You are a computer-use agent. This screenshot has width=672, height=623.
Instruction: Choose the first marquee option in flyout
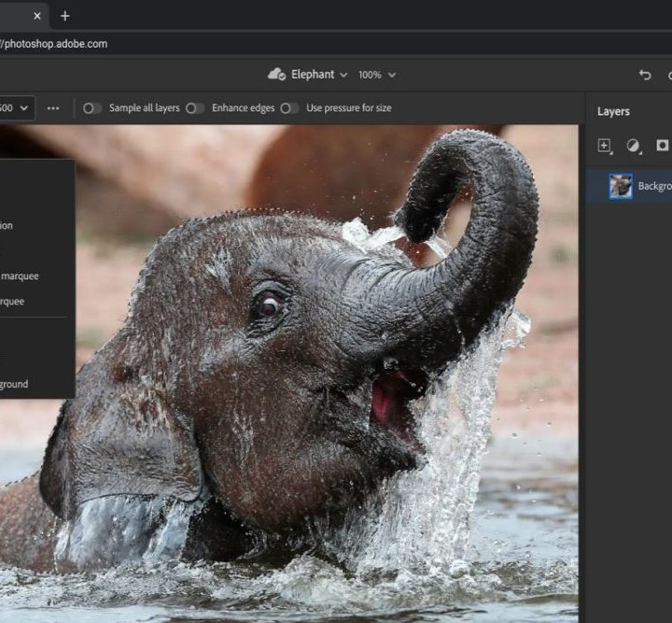coord(19,276)
